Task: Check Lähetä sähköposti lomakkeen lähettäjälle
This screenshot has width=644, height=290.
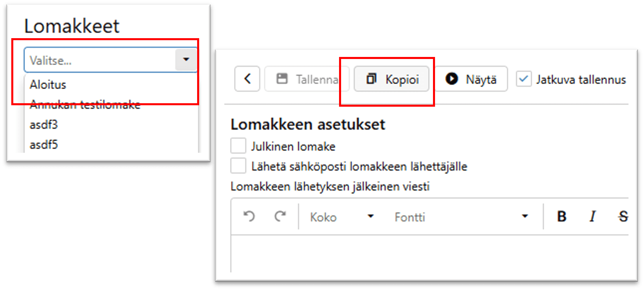Action: click(x=238, y=166)
